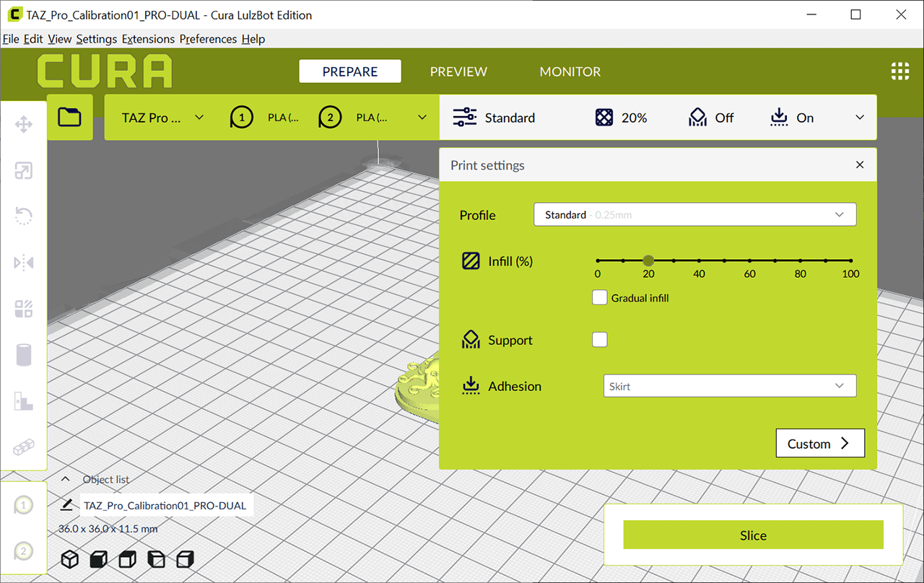Viewport: 924px width, 583px height.
Task: Select the Move tool in sidebar
Action: [24, 124]
